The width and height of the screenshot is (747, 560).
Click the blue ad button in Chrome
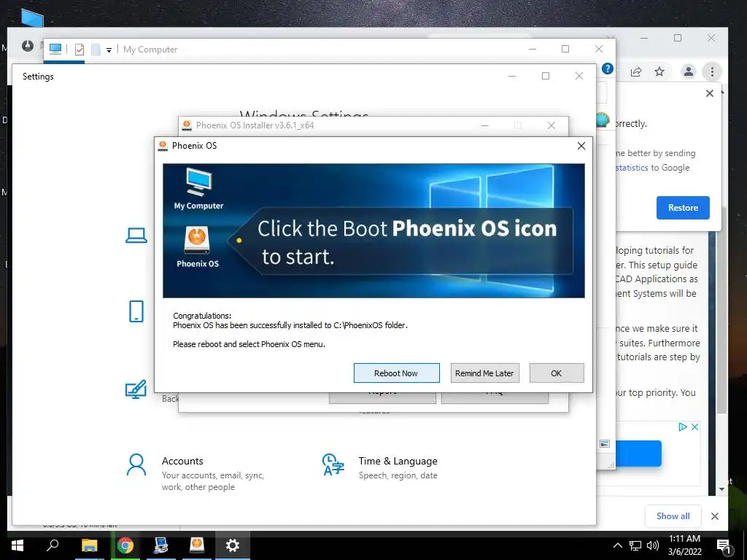(638, 454)
